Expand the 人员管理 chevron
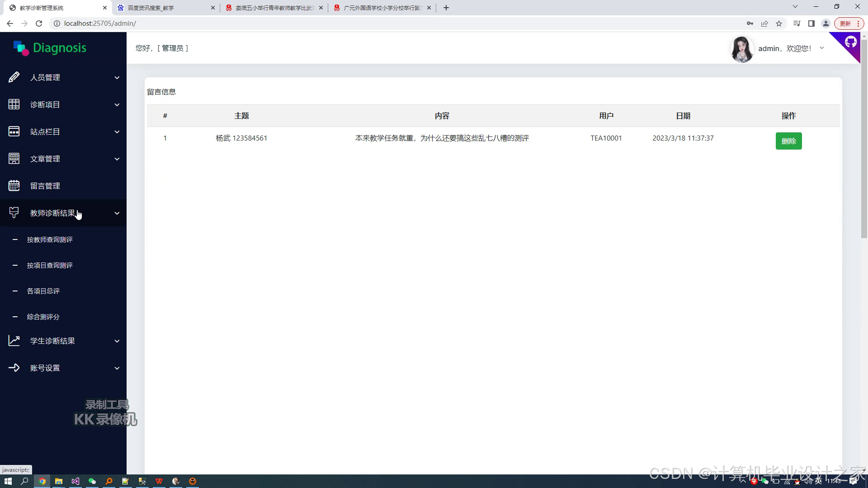 coord(117,78)
